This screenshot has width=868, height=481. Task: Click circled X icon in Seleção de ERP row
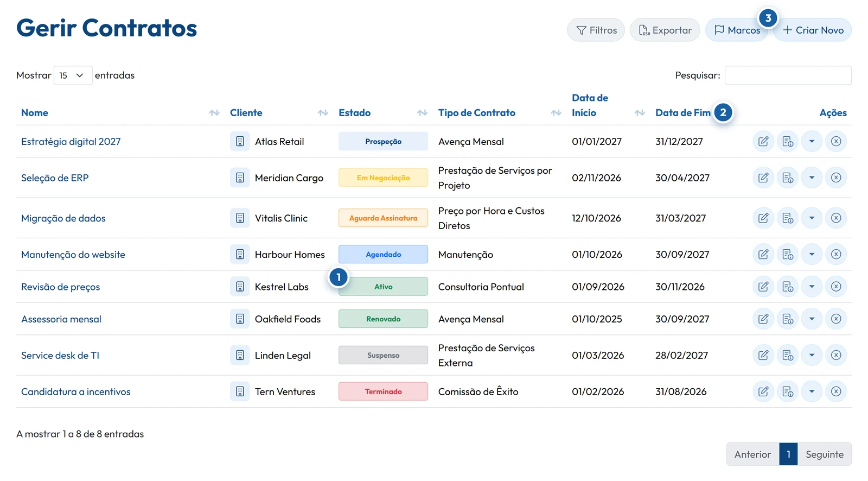(836, 178)
